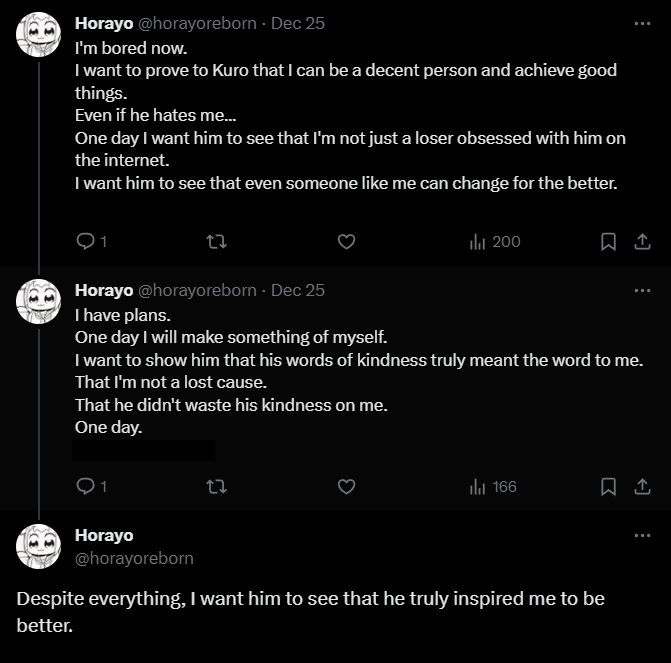671x663 pixels.
Task: Open more options on second tweet
Action: [x=642, y=290]
